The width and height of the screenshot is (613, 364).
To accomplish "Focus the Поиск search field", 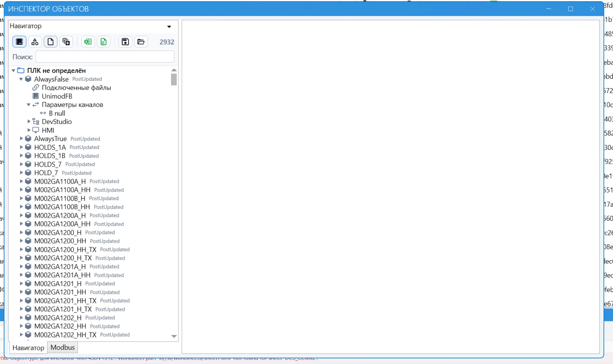I will (x=105, y=57).
